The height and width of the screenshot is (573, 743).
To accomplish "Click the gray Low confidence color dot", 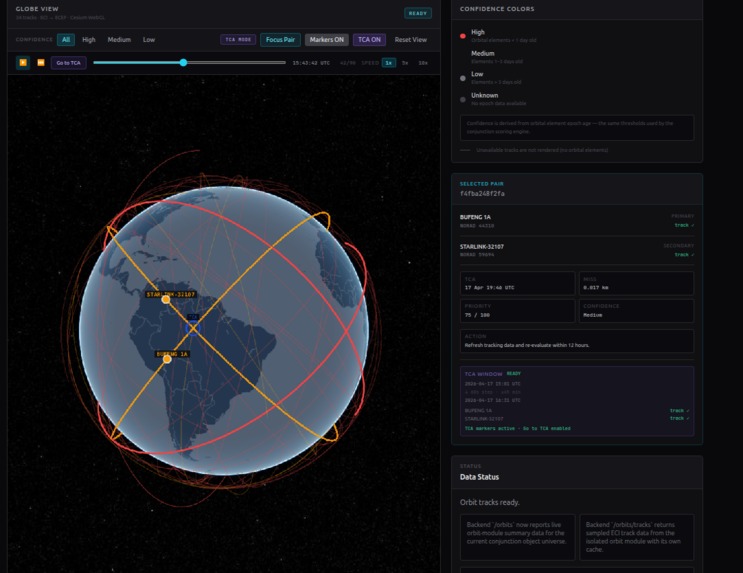I will click(463, 78).
